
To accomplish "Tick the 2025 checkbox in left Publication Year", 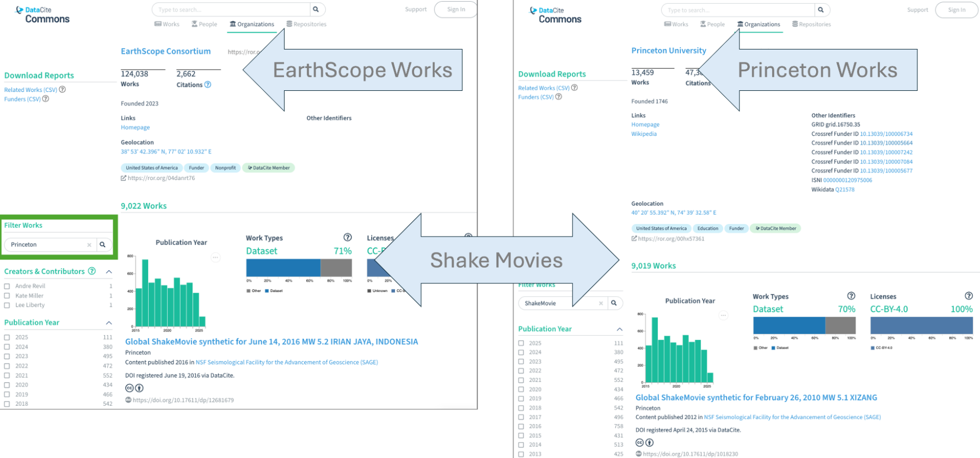I will pos(7,337).
